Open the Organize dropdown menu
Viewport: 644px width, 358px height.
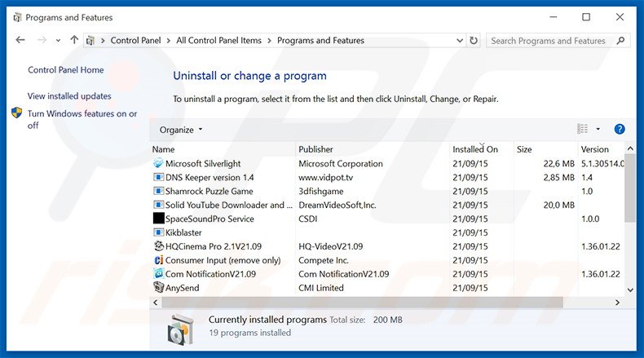click(x=181, y=130)
